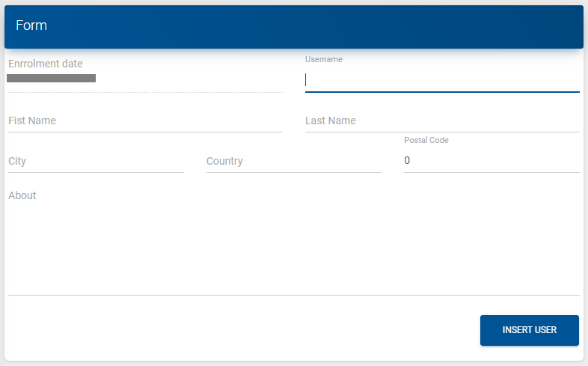Screen dimensions: 588x366
Task: Submit with the INSERT USER button
Action: (529, 330)
